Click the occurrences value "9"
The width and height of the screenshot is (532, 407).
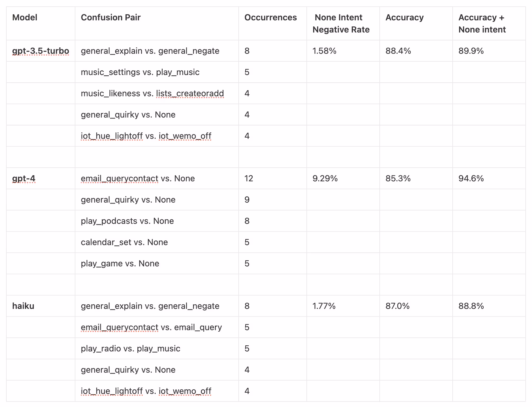[247, 200]
